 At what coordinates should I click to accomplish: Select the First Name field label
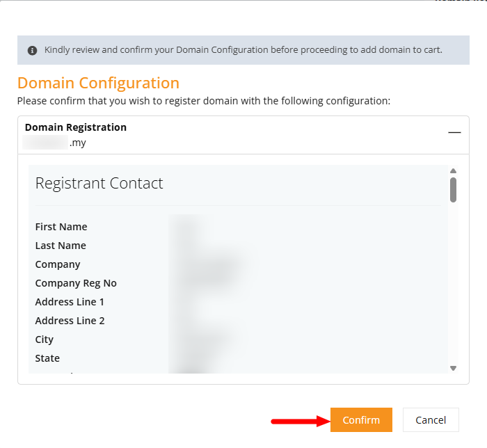61,227
